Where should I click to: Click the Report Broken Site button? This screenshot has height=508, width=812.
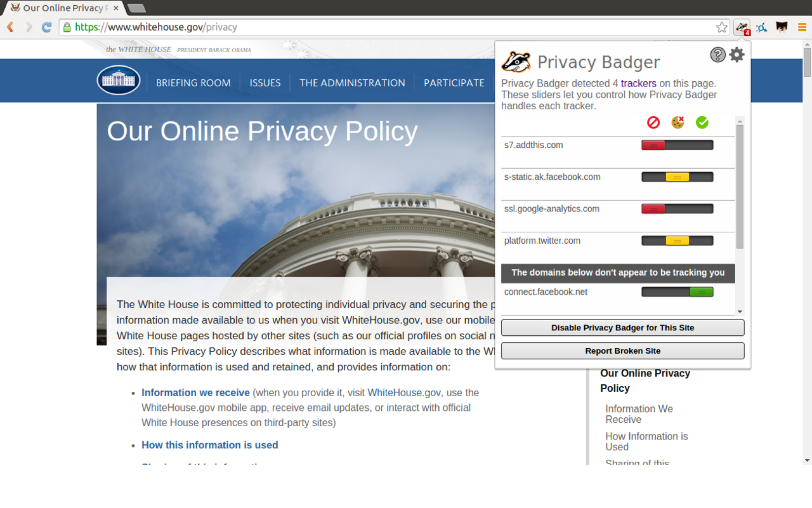pos(622,351)
